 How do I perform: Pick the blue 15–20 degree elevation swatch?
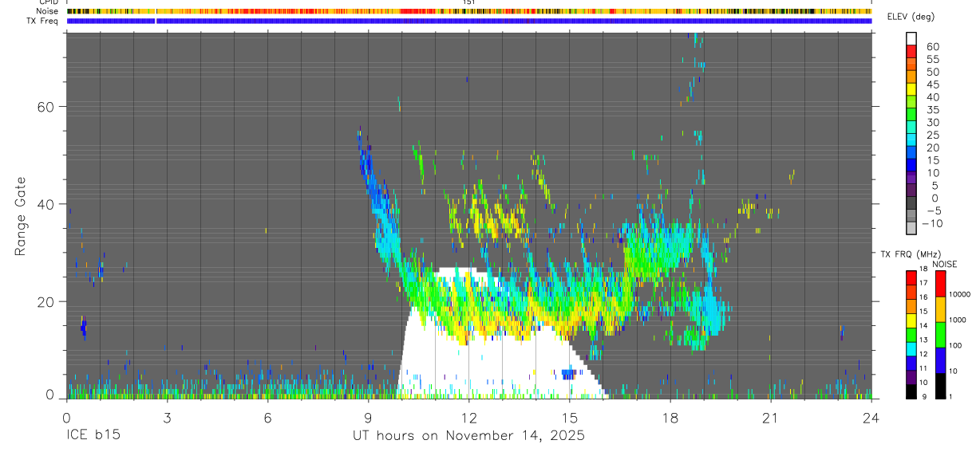[911, 153]
